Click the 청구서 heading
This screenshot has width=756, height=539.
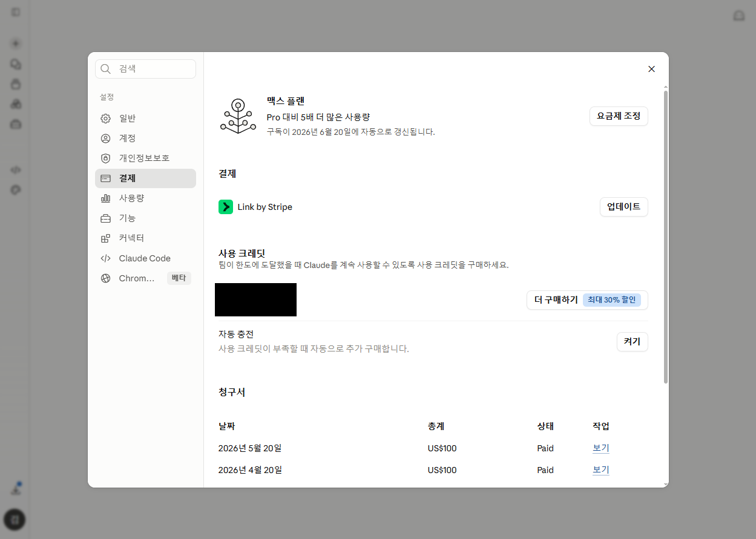(232, 392)
